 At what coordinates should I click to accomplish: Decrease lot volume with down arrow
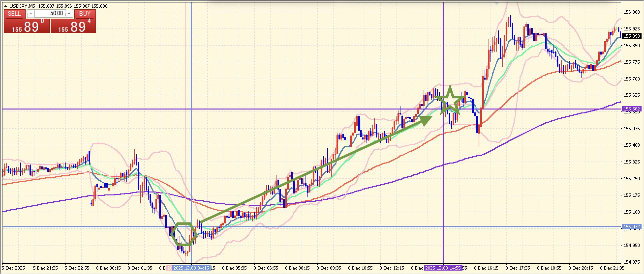coord(31,14)
